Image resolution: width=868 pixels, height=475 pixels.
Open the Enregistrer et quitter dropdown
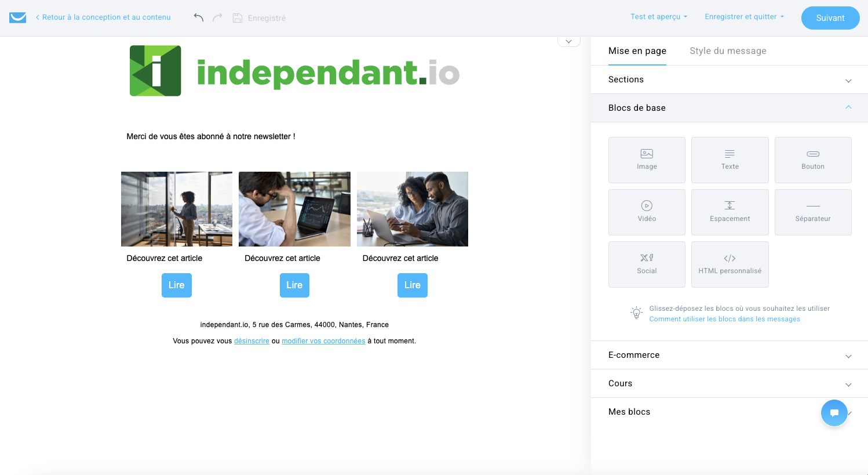[744, 17]
